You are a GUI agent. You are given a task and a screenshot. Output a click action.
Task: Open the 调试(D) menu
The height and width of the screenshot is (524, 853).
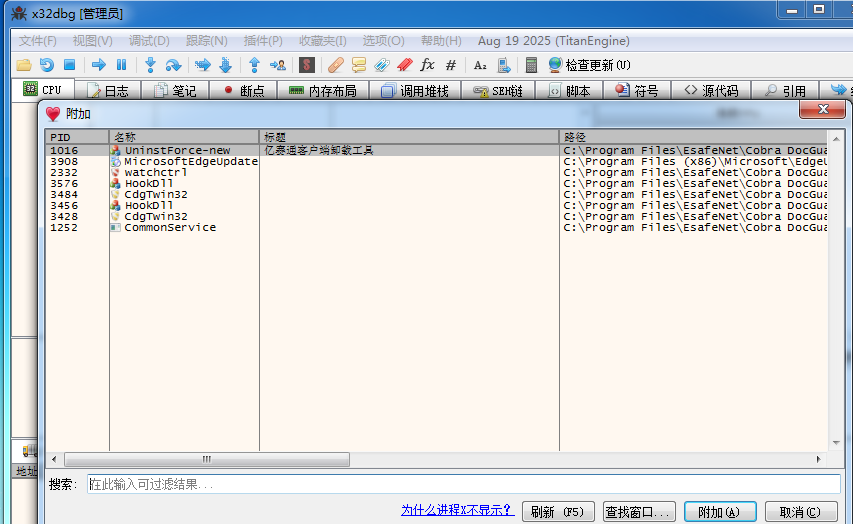149,41
